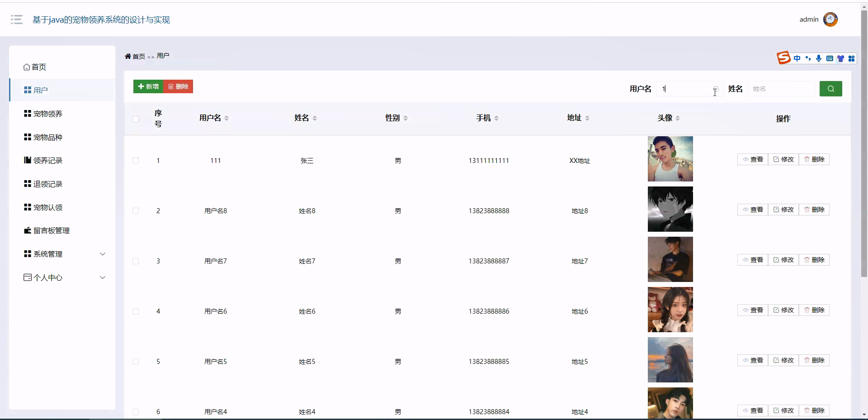Image resolution: width=868 pixels, height=420 pixels.
Task: Tick the checkbox for 用户名7 row
Action: pos(136,261)
